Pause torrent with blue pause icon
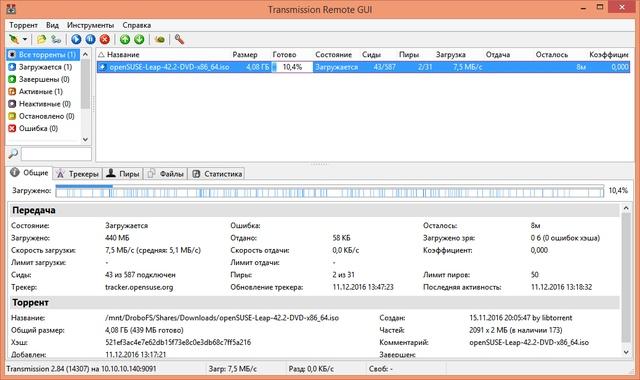Viewport: 640px width, 380px height. [x=90, y=39]
